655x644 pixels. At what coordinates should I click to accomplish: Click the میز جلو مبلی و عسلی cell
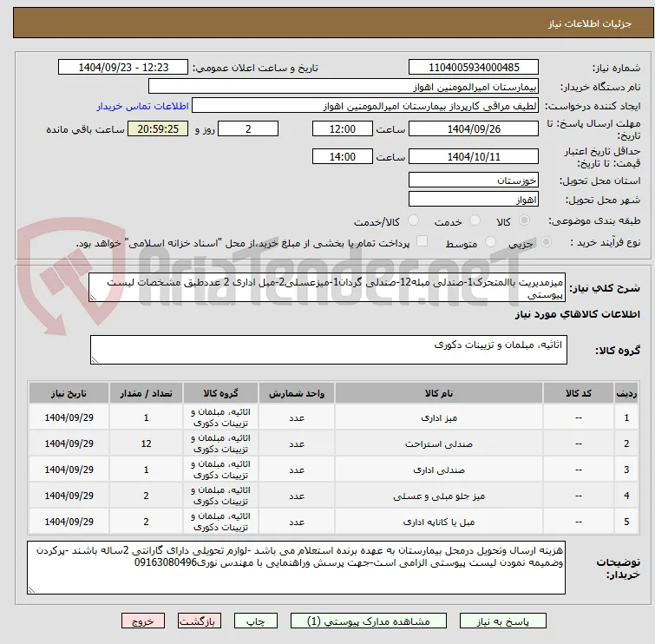pos(439,496)
